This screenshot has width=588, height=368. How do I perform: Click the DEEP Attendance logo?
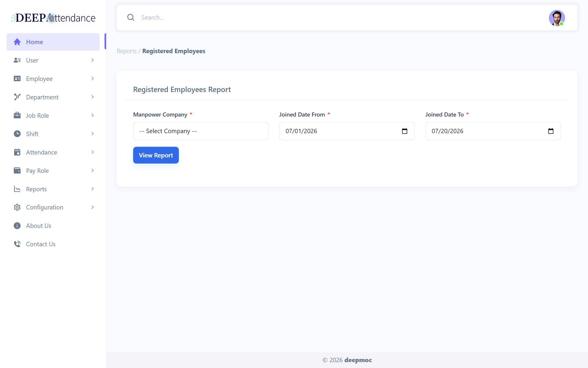point(53,18)
